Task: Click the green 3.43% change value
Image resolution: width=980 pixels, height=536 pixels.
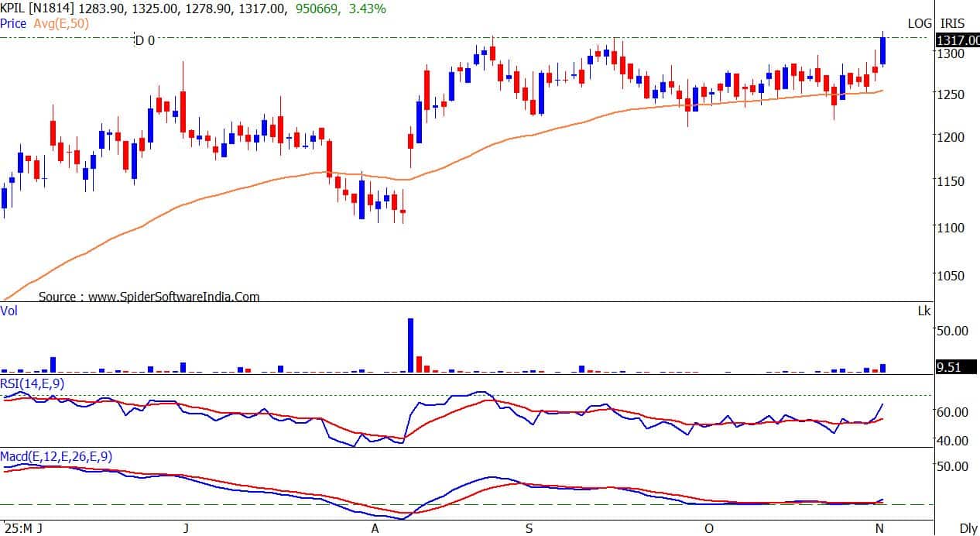Action: [x=370, y=9]
